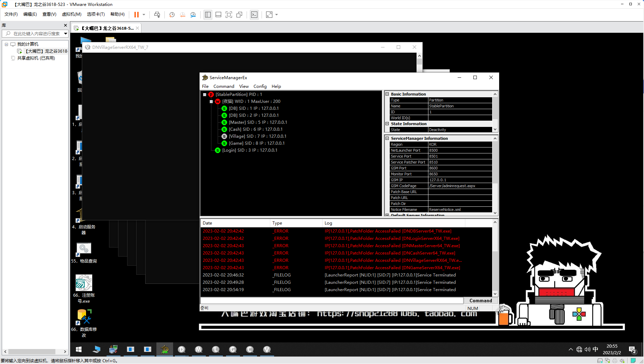The image size is (644, 364).
Task: Enter full screen mode via toolbar icon
Action: pyautogui.click(x=229, y=15)
